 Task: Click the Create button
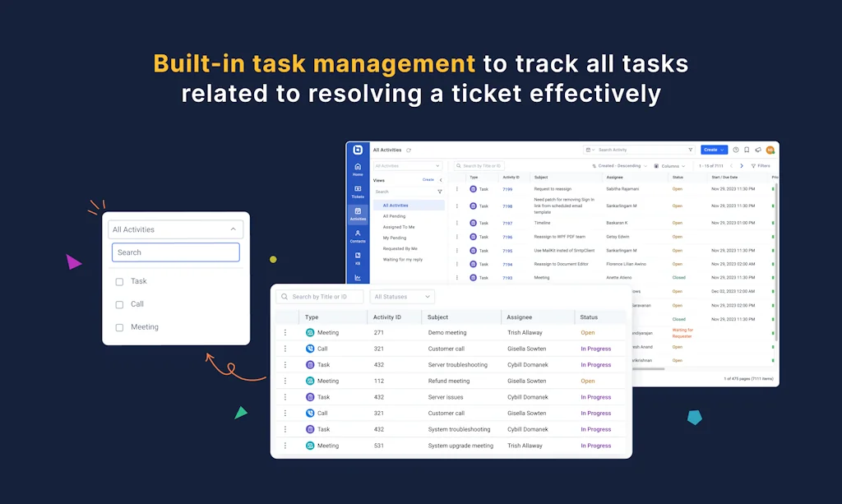pyautogui.click(x=714, y=150)
